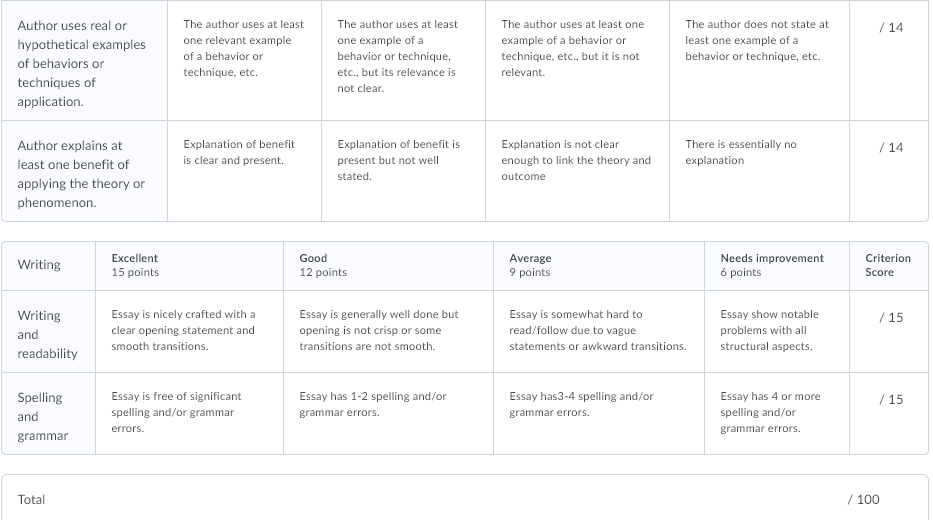The width and height of the screenshot is (933, 520).
Task: Click the Writing and readability criterion score
Action: click(x=891, y=318)
